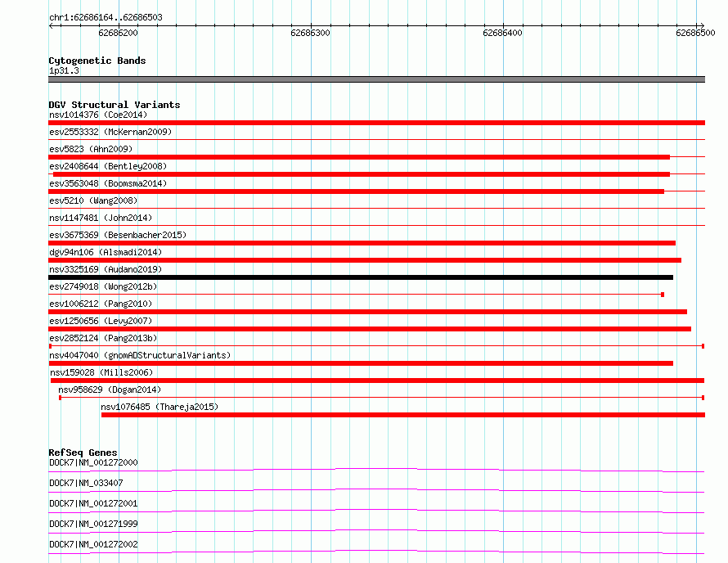Image resolution: width=728 pixels, height=563 pixels.
Task: Open transcript DOCK7|NM_001272002
Action: [x=93, y=544]
